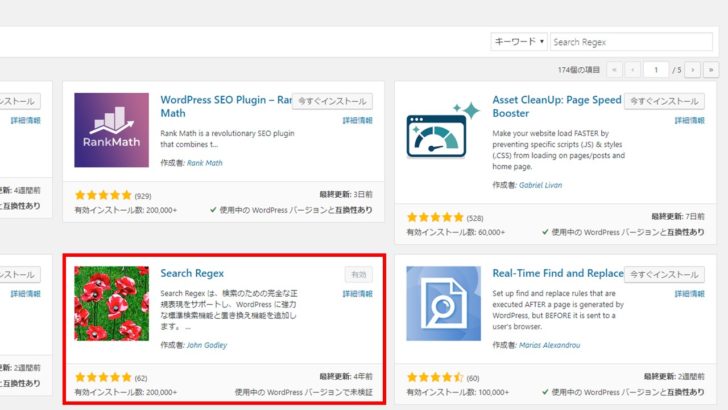Click the current page number field
The height and width of the screenshot is (410, 728).
click(x=656, y=70)
